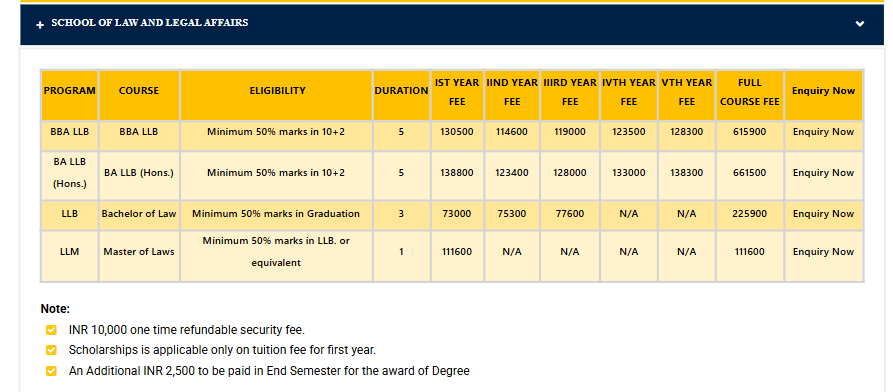893x392 pixels.
Task: Select the IIND YEAR FEE header
Action: [x=512, y=92]
